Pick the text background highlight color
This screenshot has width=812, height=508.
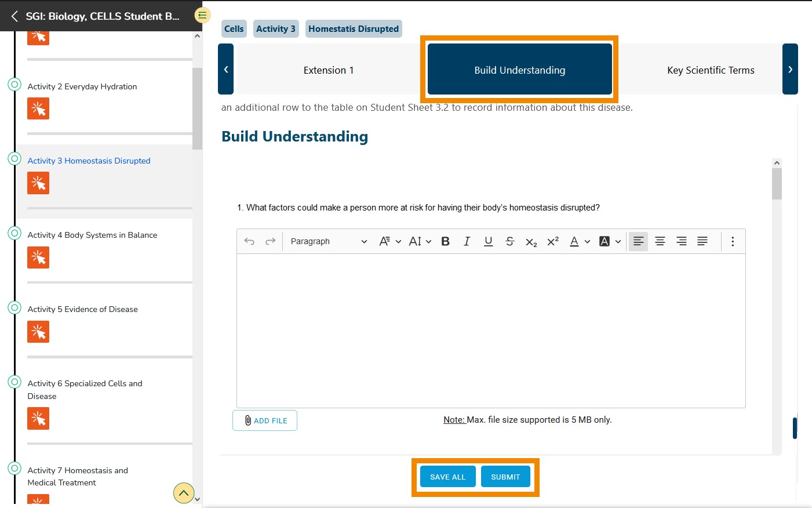604,241
